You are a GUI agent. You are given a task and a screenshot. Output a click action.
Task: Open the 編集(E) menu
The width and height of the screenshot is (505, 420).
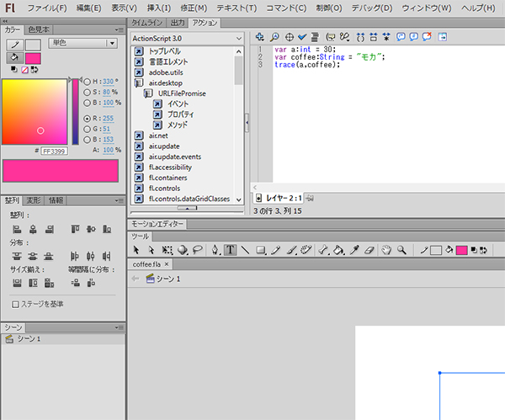click(x=88, y=8)
